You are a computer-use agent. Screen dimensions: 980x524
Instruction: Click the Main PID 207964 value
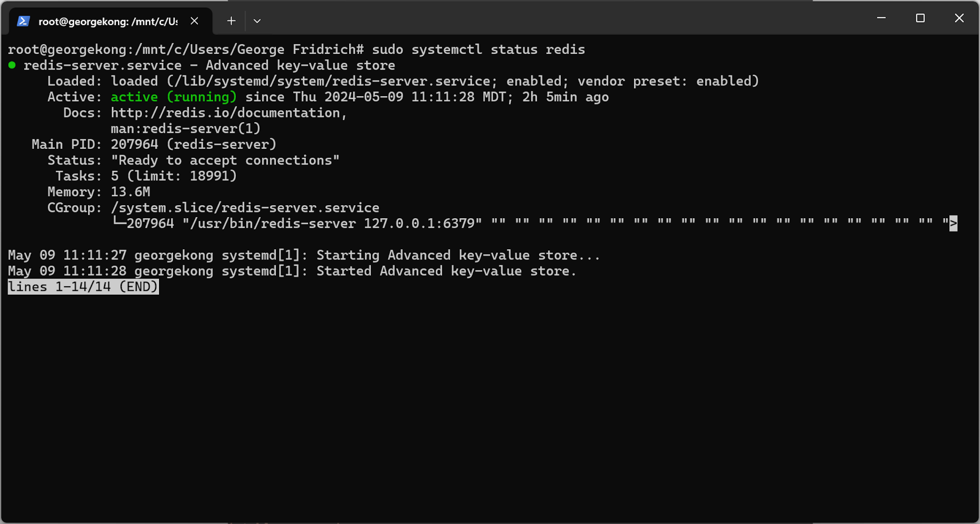(x=134, y=145)
